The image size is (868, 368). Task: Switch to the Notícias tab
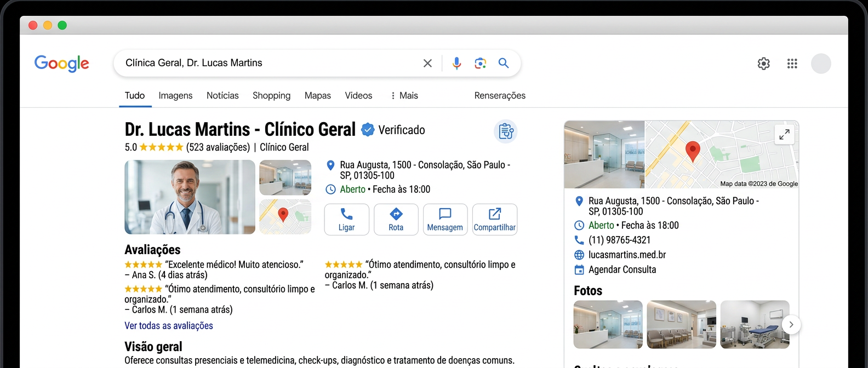(222, 95)
